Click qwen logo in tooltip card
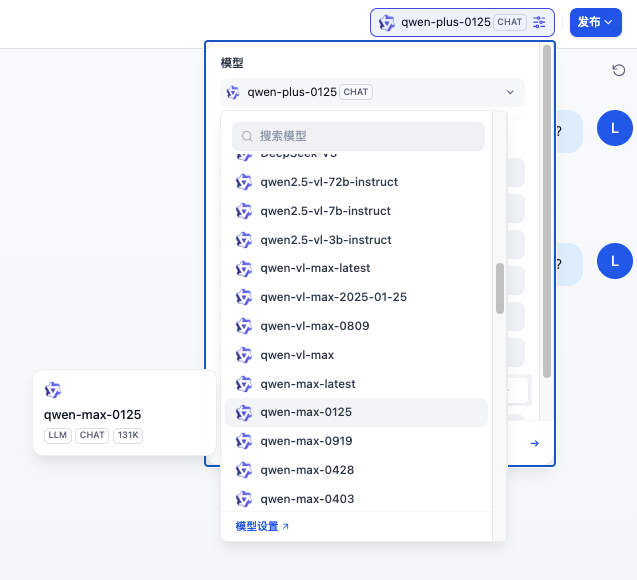637x580 pixels. pyautogui.click(x=52, y=390)
